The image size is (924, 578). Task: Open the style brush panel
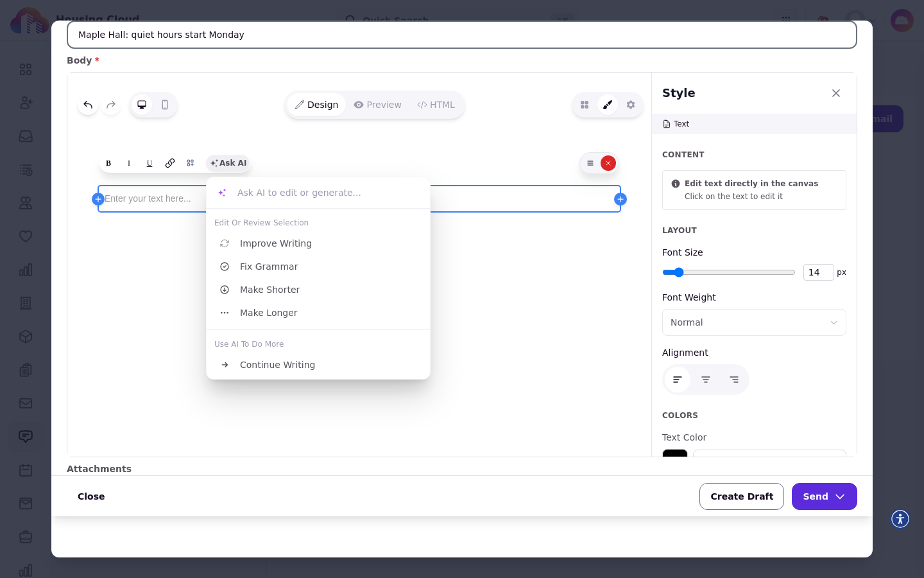608,105
